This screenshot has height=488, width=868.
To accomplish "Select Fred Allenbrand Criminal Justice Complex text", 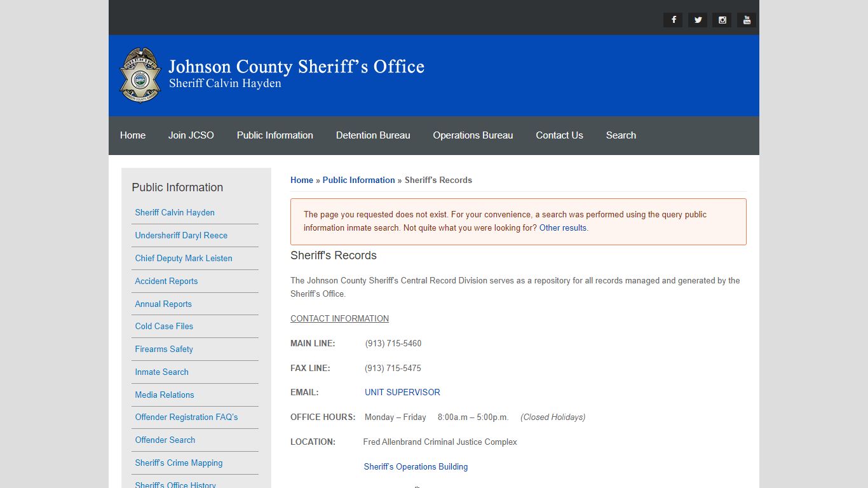I will click(440, 442).
